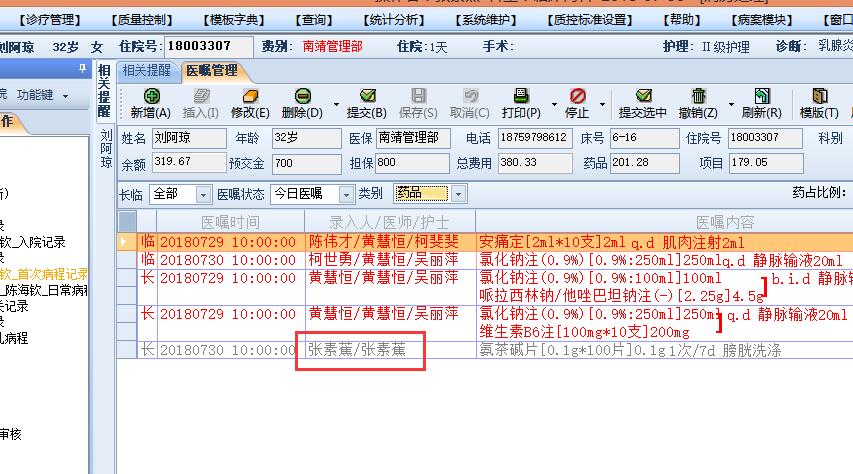Viewport: 853px width, 474px height.
Task: Open 首次病程记录 item in left tree
Action: (44, 274)
